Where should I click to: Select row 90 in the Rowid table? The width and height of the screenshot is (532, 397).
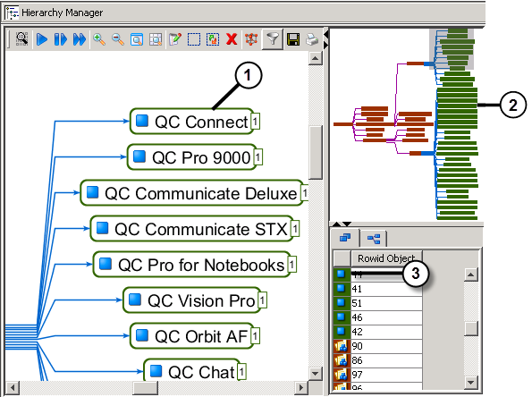(x=377, y=346)
